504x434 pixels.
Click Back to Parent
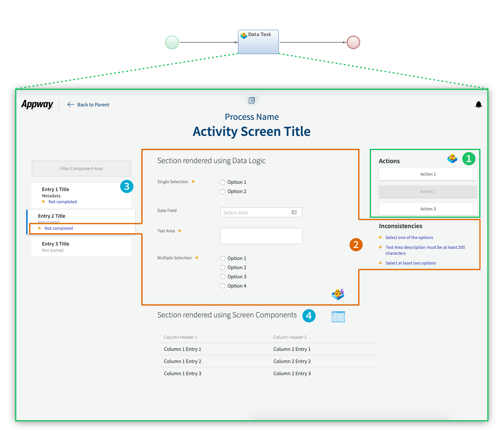[88, 105]
